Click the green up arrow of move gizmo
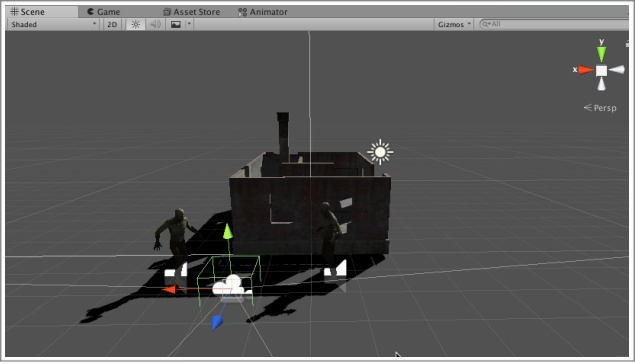Image resolution: width=635 pixels, height=364 pixels. point(228,231)
